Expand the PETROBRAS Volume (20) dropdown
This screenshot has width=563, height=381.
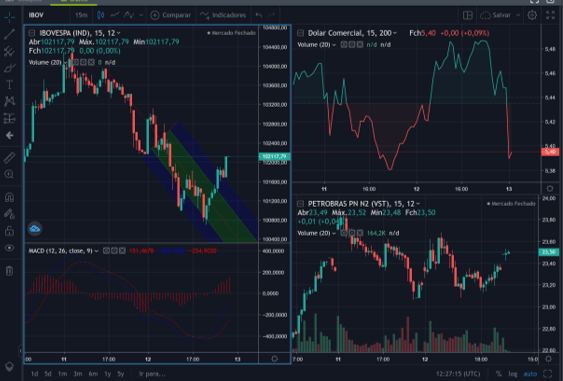[334, 233]
